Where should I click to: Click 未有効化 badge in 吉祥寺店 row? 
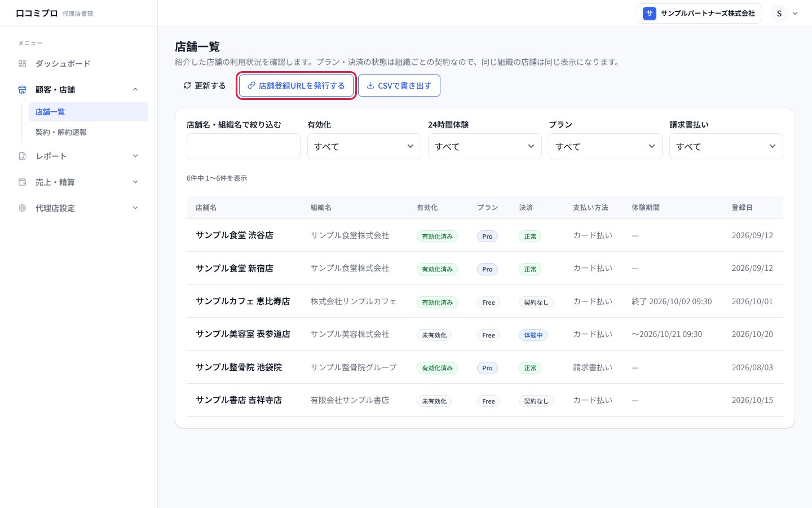(434, 401)
